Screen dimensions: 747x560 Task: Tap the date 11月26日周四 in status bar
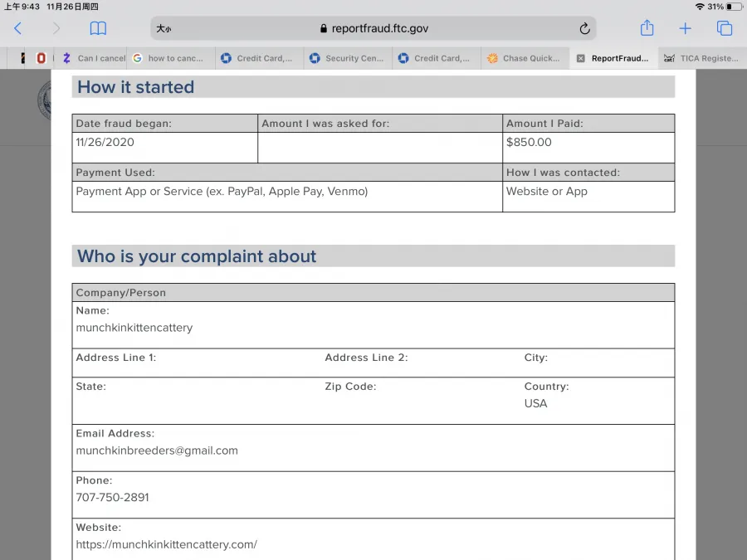click(72, 7)
